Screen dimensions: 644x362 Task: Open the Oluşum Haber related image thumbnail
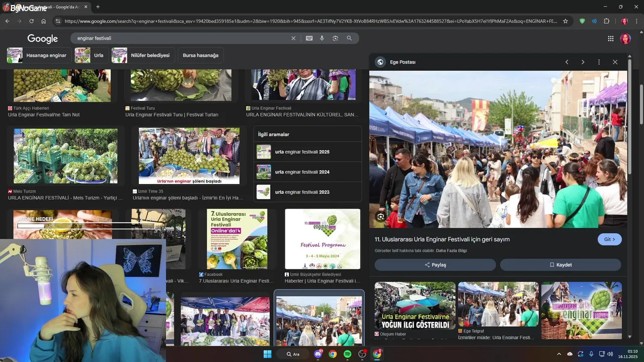coord(415,306)
